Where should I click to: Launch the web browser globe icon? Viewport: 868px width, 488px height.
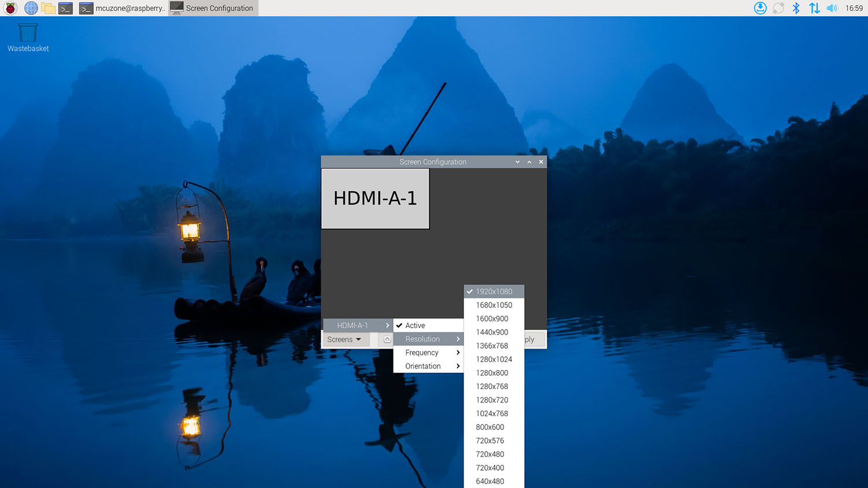tap(31, 8)
